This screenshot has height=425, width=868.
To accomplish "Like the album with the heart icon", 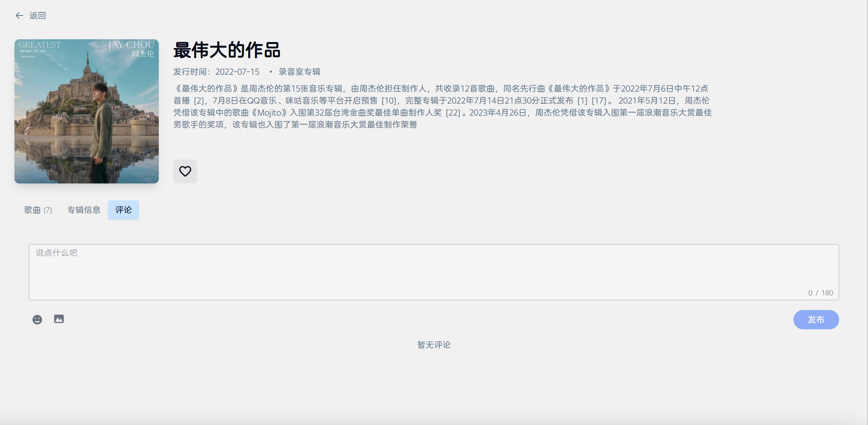I will coord(185,171).
